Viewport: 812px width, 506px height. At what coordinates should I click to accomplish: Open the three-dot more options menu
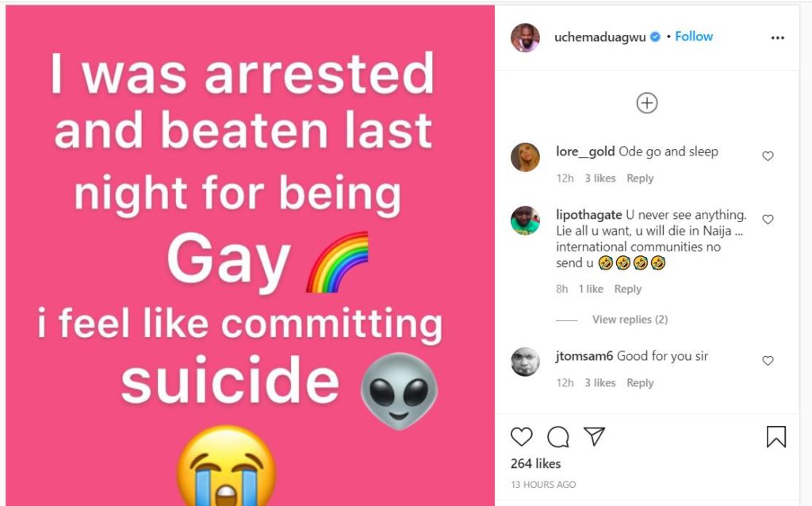pyautogui.click(x=777, y=37)
